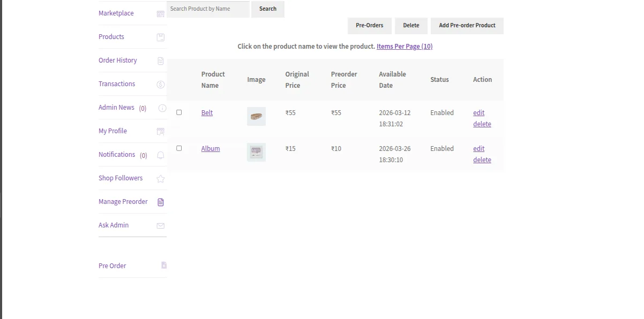Click the Transactions dollar icon

pyautogui.click(x=160, y=85)
